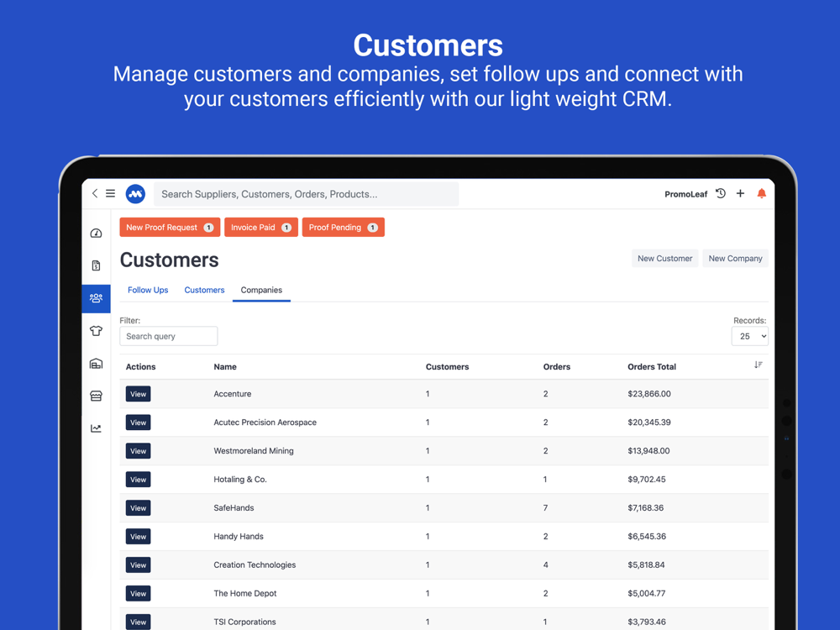Go back using the chevron arrow
This screenshot has width=840, height=630.
pos(95,193)
